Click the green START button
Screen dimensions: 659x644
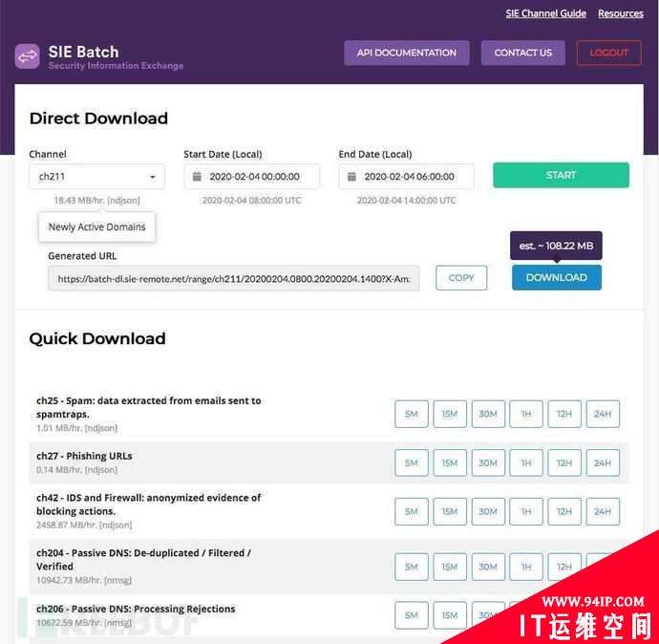click(561, 175)
